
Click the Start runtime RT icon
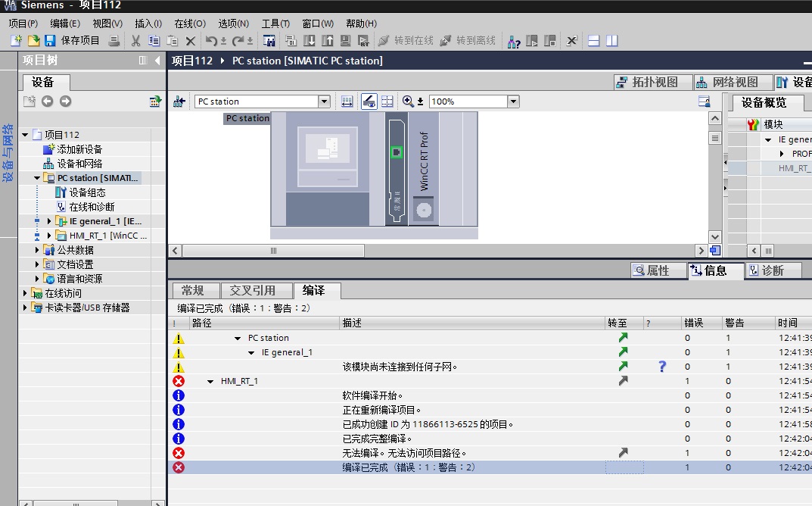[x=363, y=40]
